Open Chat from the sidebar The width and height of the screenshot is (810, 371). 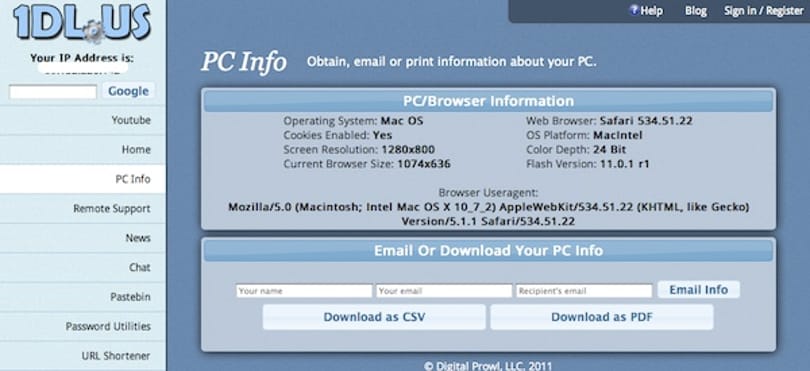[83, 268]
